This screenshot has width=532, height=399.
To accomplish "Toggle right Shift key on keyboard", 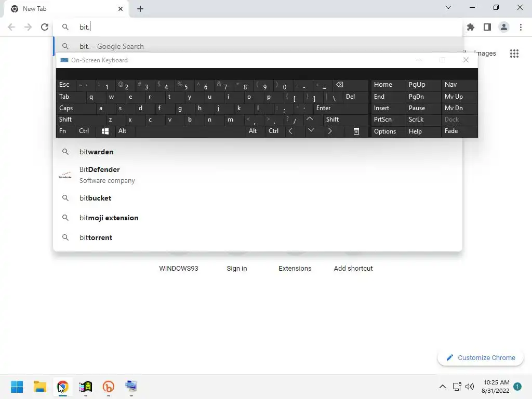I will [345, 119].
